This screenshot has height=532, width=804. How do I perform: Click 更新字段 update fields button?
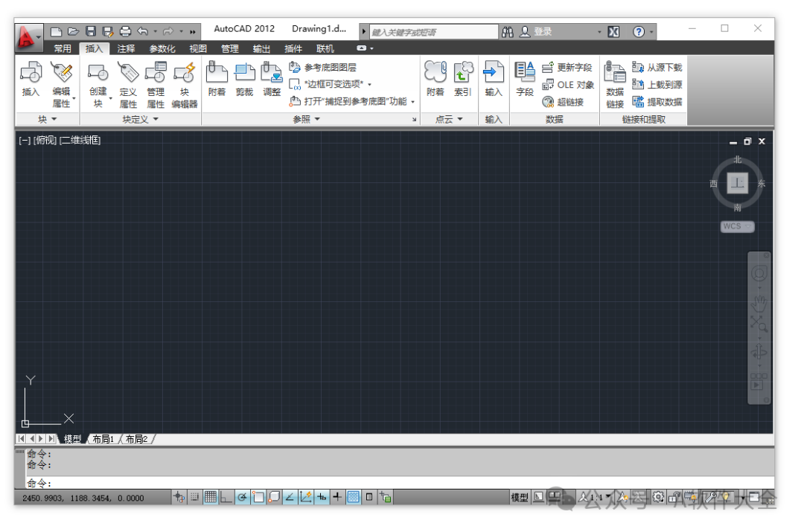pos(567,67)
